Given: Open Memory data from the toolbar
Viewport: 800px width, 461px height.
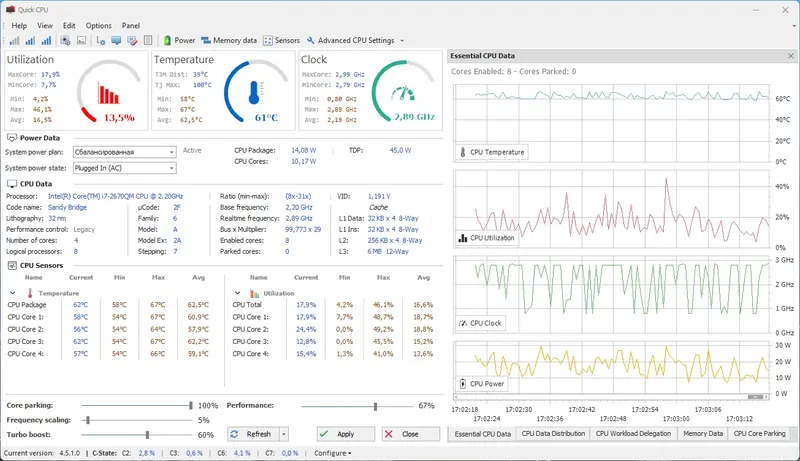Looking at the screenshot, I should pos(229,40).
